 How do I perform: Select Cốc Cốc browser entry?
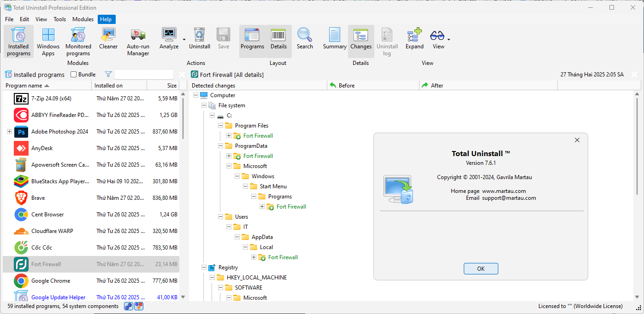coord(91,248)
